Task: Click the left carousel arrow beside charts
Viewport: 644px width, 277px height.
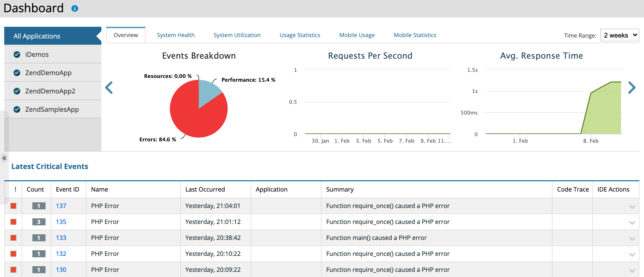Action: [x=109, y=88]
